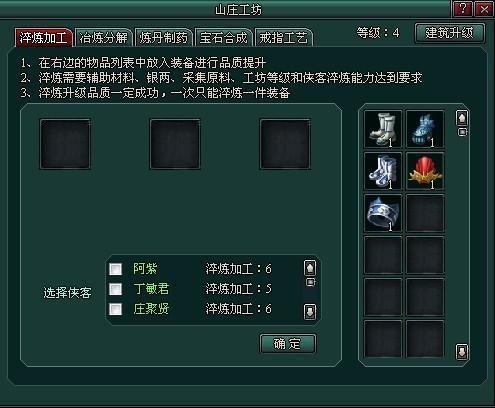The height and width of the screenshot is (408, 495).
Task: Click the 建筑升级 button
Action: [x=450, y=33]
